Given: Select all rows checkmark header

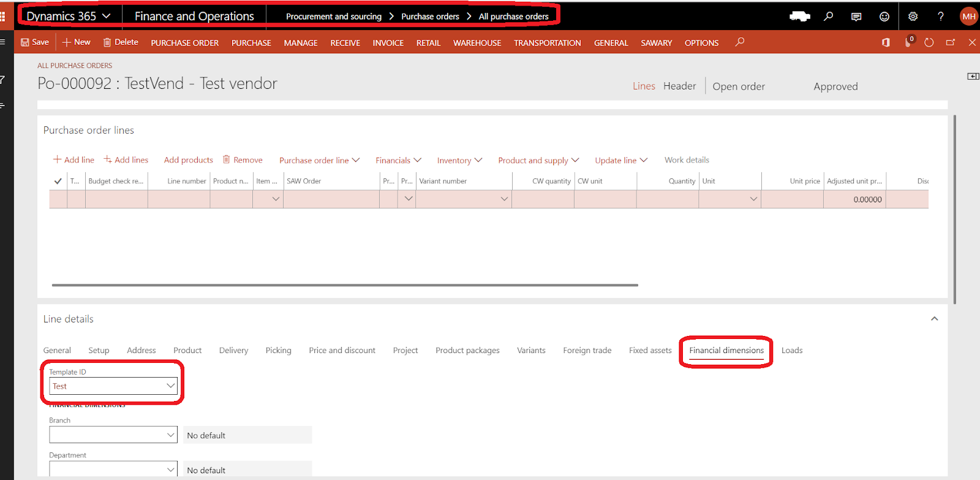Looking at the screenshot, I should (x=58, y=181).
